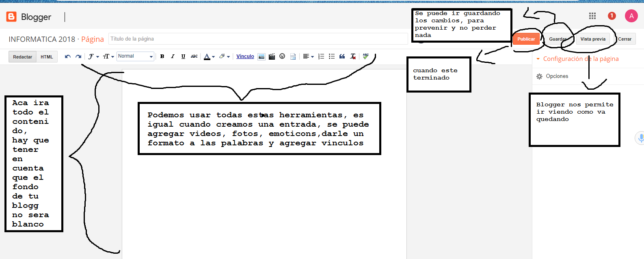Remove text formatting
The height and width of the screenshot is (259, 644).
click(353, 56)
